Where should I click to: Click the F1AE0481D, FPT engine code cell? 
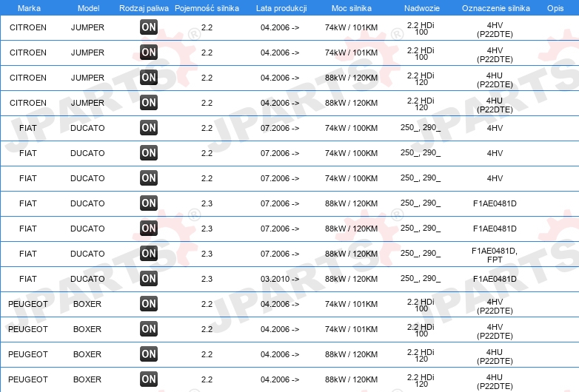pyautogui.click(x=495, y=255)
